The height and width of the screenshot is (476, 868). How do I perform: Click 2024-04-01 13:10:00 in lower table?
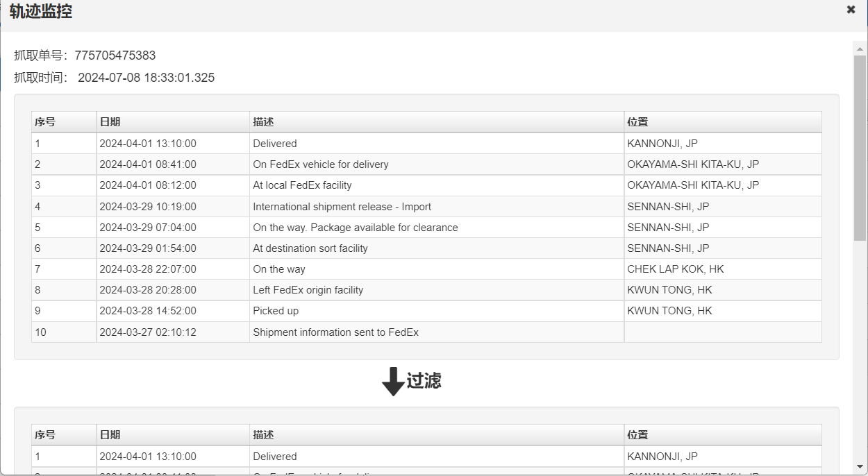coord(148,457)
